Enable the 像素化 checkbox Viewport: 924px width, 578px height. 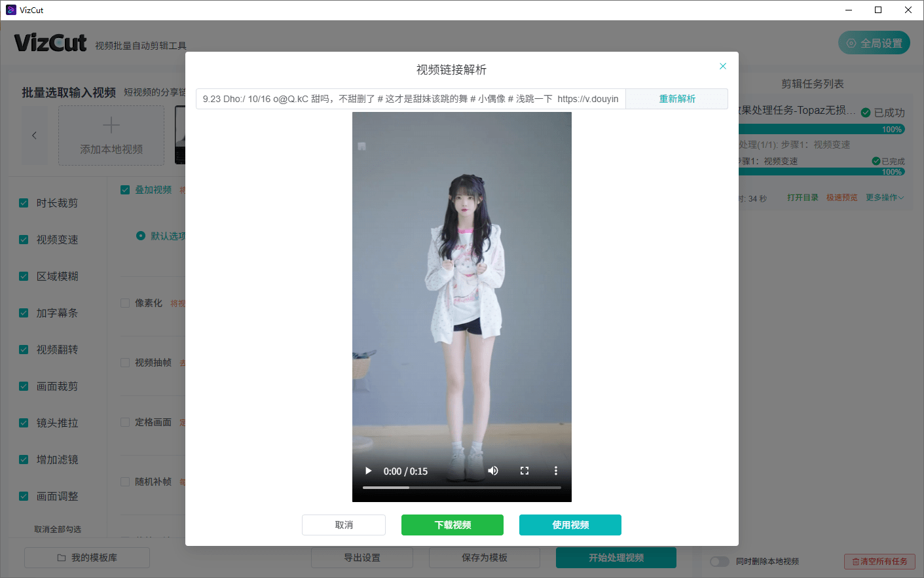point(125,303)
